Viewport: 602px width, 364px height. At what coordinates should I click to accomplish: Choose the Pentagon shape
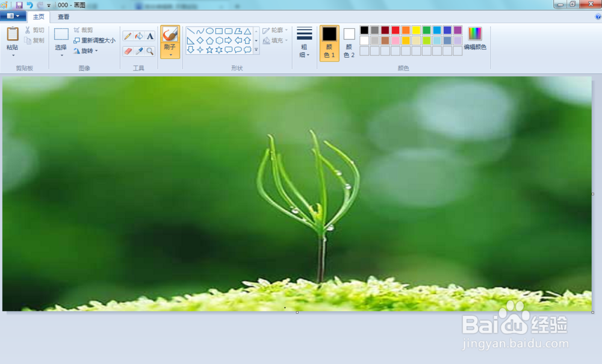coord(209,40)
